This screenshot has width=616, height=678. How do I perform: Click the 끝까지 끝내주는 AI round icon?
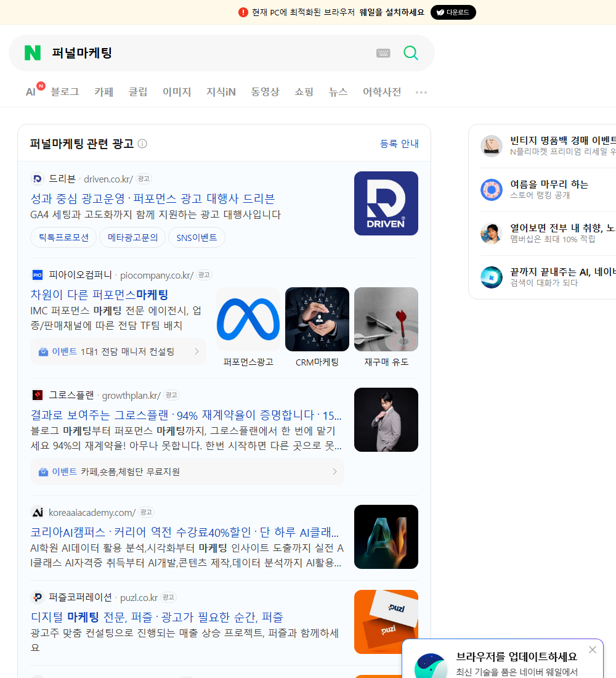tap(492, 277)
